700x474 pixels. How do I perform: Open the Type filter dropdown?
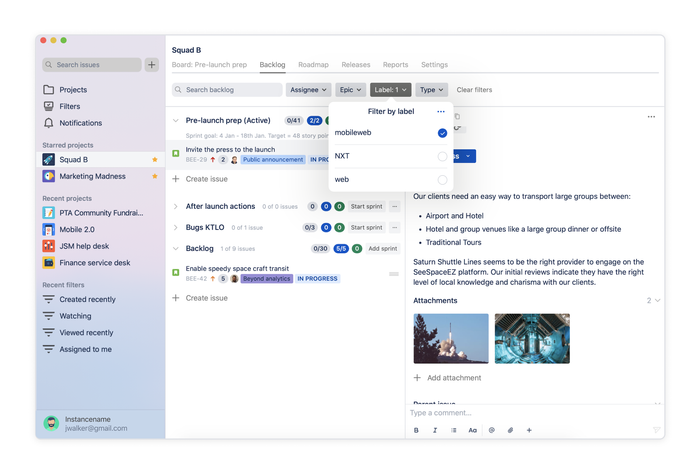click(x=431, y=90)
